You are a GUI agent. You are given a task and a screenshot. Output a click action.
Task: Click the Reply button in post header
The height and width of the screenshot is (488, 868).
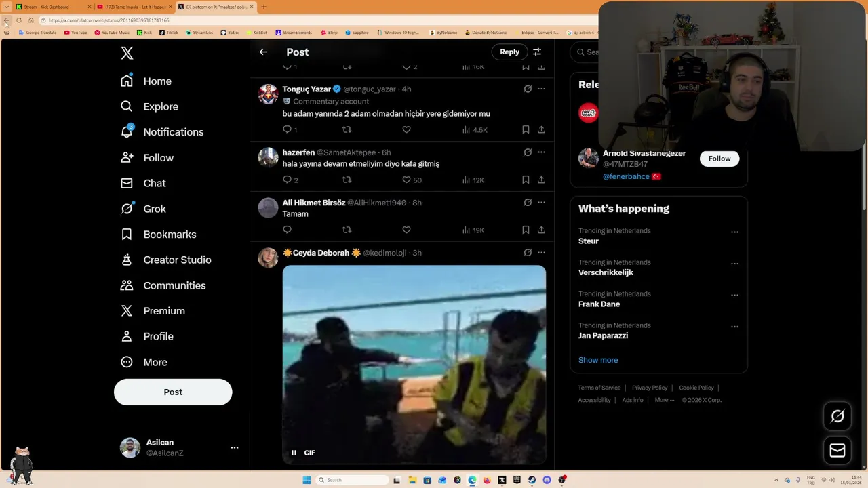tap(509, 52)
